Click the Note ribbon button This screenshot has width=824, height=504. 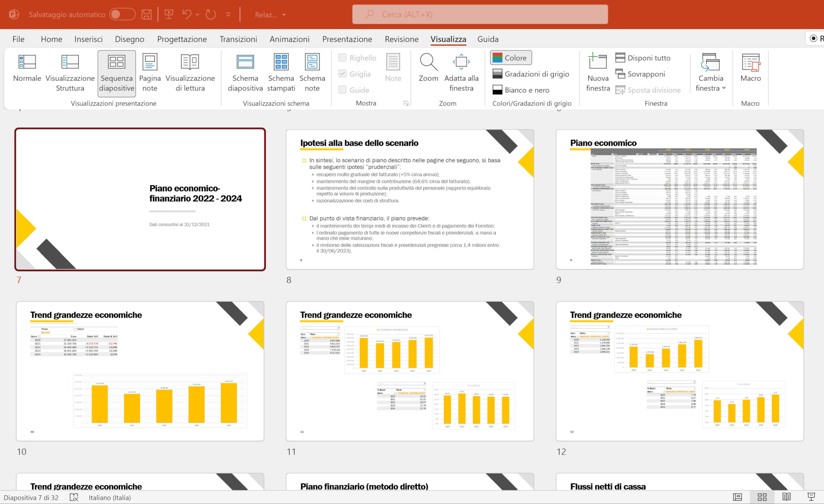point(393,68)
